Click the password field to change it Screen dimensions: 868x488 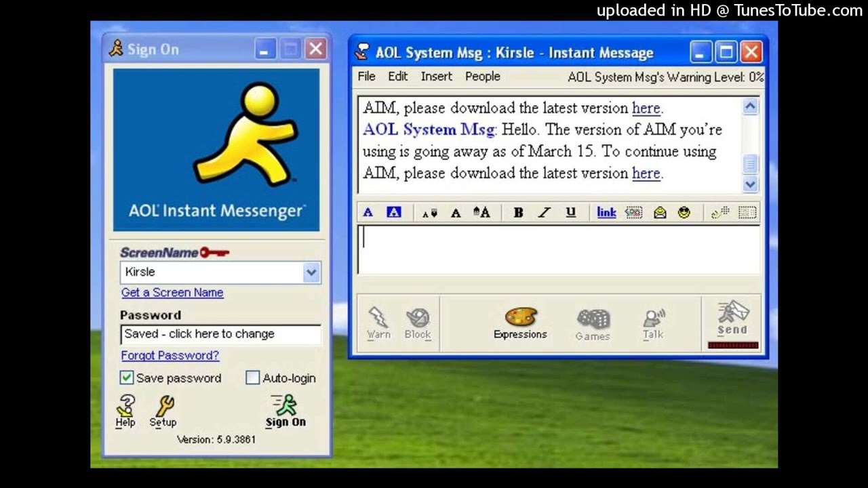point(220,334)
